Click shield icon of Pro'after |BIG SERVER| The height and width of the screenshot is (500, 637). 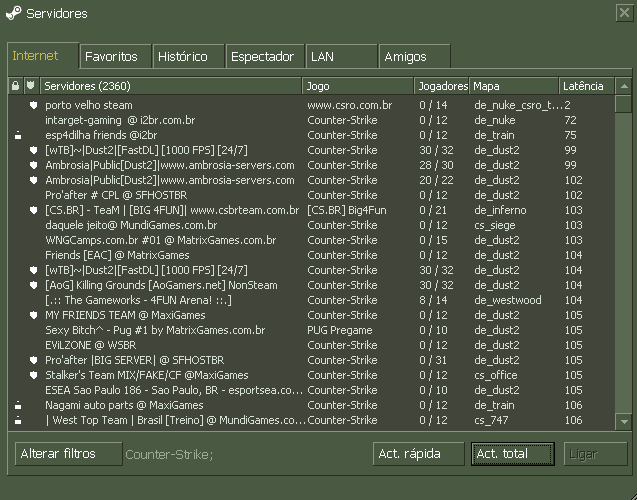33,360
